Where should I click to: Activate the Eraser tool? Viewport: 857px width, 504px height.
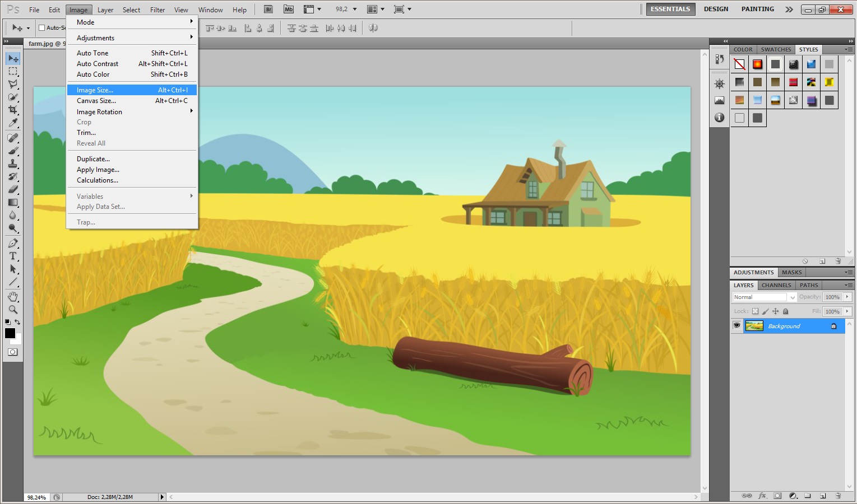(13, 189)
